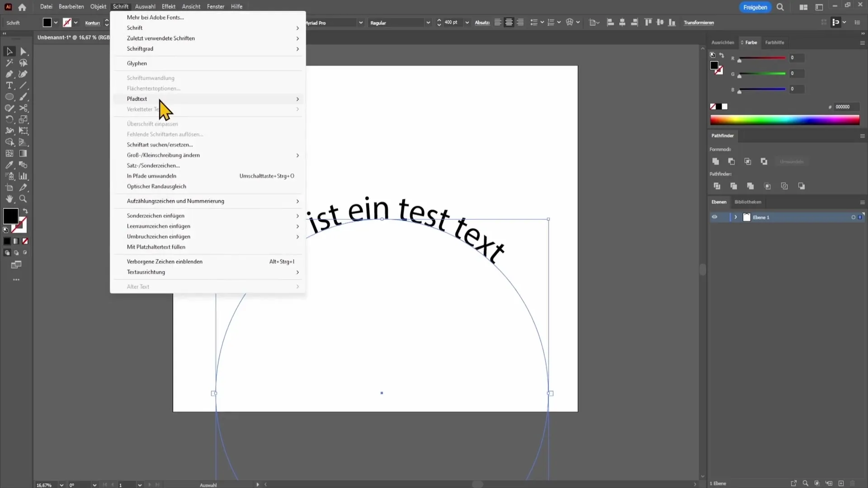Click the Home icon in the top bar
Screen dimensions: 868x488
coord(22,7)
